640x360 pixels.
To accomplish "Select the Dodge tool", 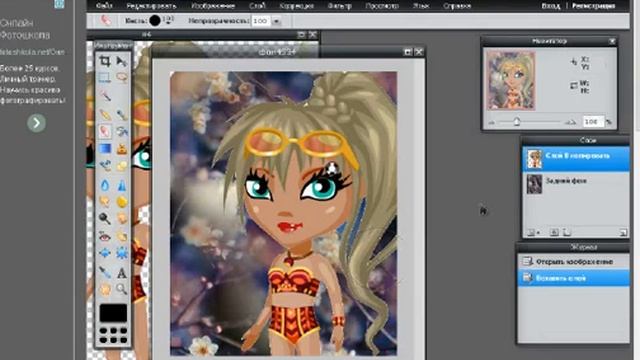I will tap(105, 218).
